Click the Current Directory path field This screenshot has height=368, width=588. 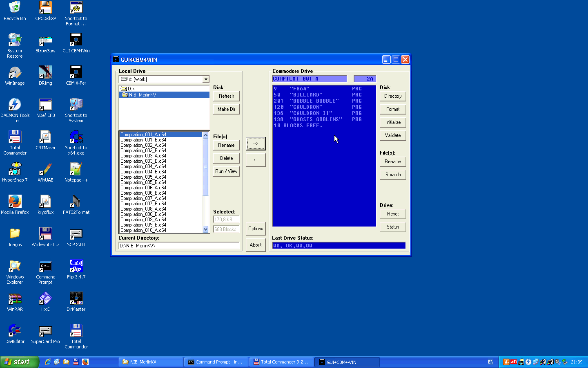click(178, 246)
